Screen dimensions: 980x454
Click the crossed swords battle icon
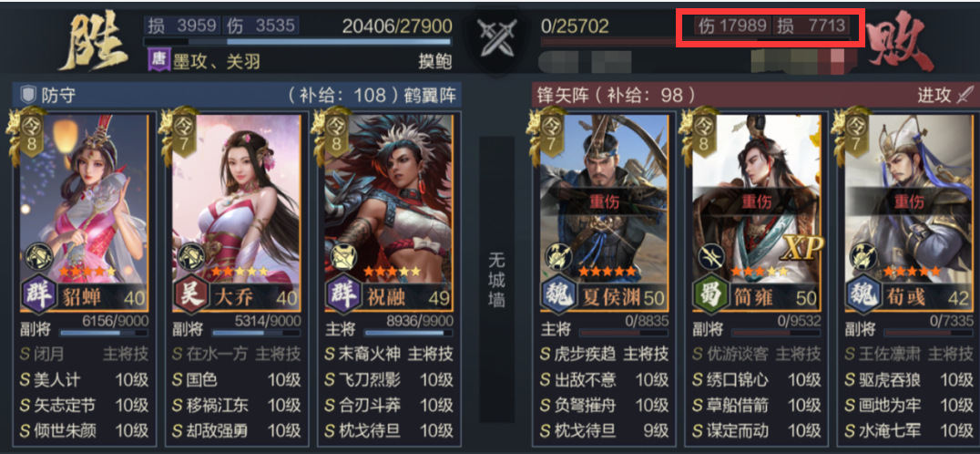pyautogui.click(x=496, y=36)
